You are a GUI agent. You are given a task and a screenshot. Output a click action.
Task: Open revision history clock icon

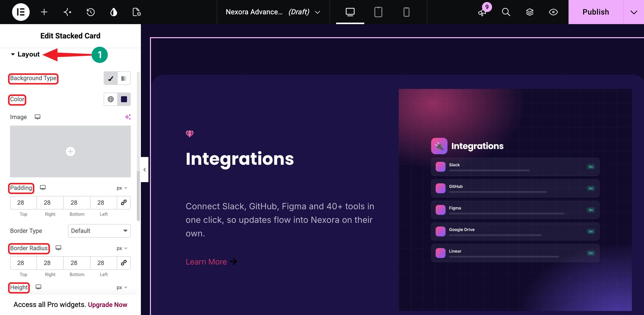(x=91, y=12)
